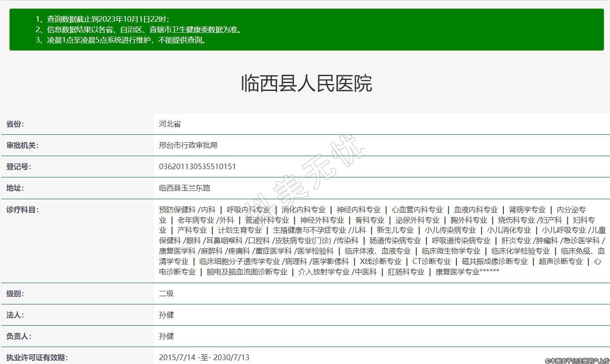Screen dimensions: 610x364
Task: Click the 审批机关 field label
Action: coord(22,145)
